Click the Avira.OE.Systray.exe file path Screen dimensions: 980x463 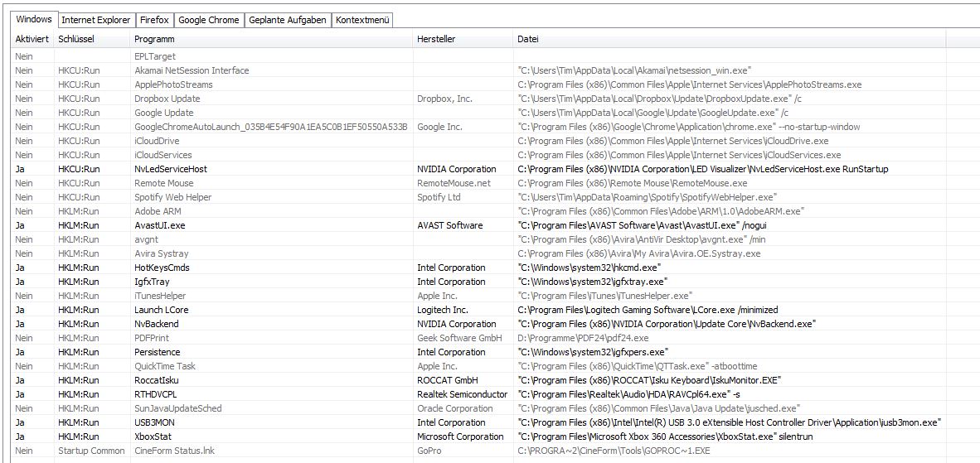(639, 253)
